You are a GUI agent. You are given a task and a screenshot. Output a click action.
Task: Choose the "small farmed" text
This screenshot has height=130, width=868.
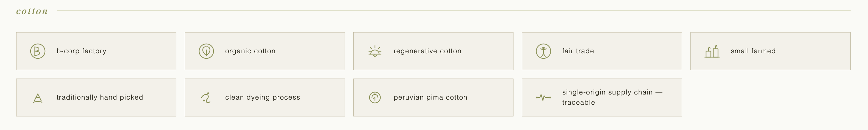pyautogui.click(x=753, y=51)
